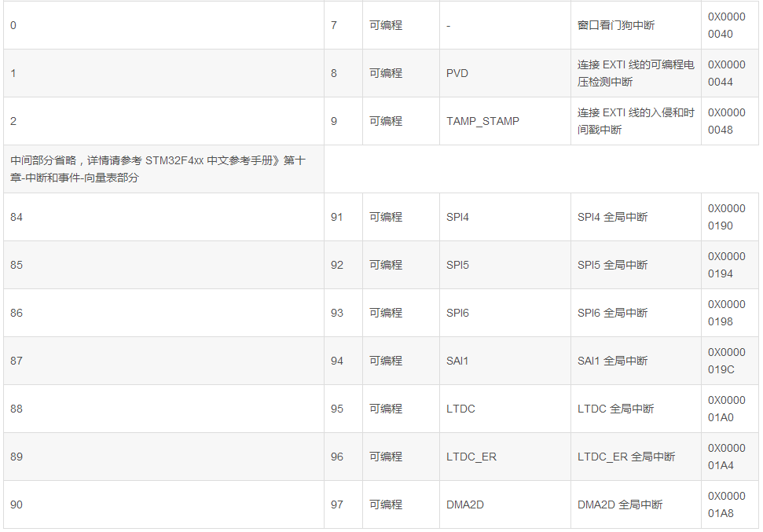Click the SAI1 全局中断 description

pos(612,361)
